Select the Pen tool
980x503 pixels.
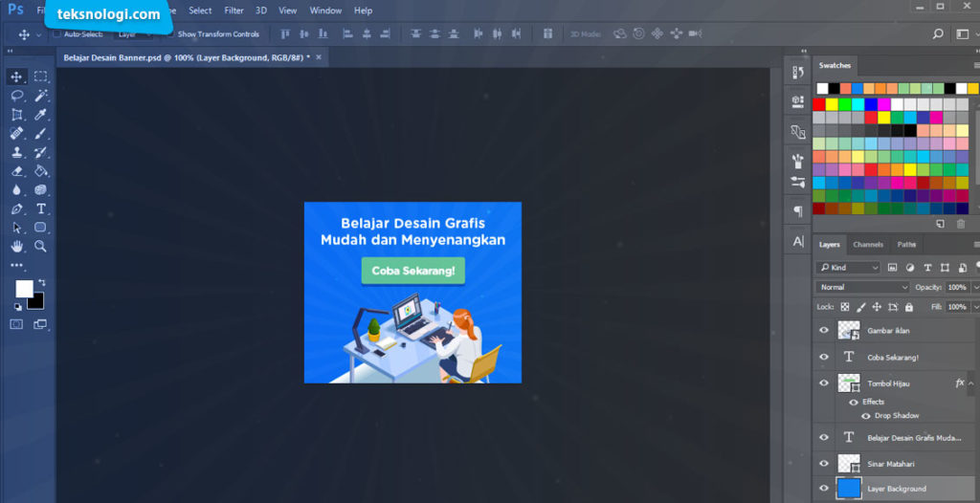[17, 208]
